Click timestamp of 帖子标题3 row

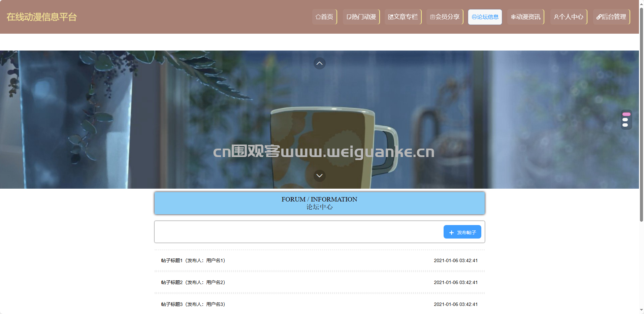[x=455, y=304]
